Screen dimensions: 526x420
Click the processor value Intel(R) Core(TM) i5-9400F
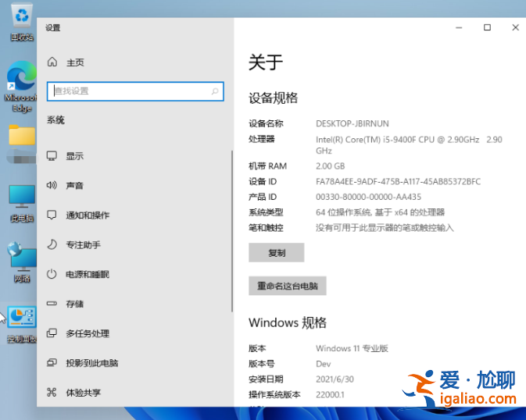click(409, 144)
